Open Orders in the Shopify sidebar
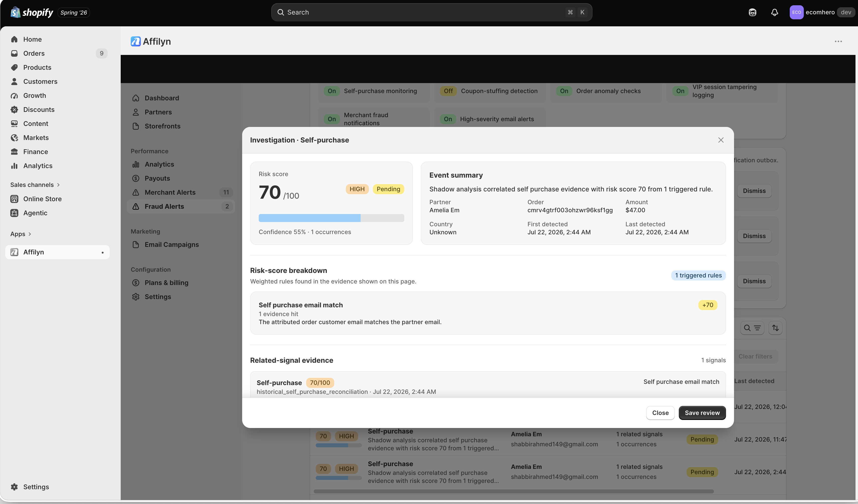Screen dimensions: 858x504 click(x=34, y=53)
